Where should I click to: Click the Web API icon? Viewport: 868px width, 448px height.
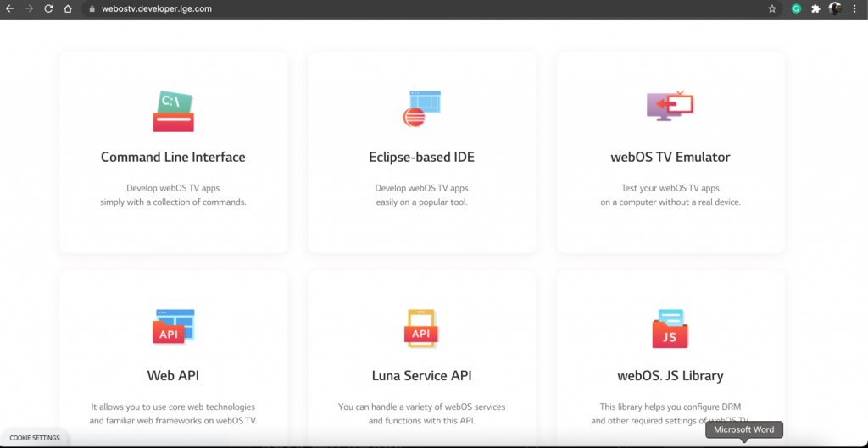point(173,327)
